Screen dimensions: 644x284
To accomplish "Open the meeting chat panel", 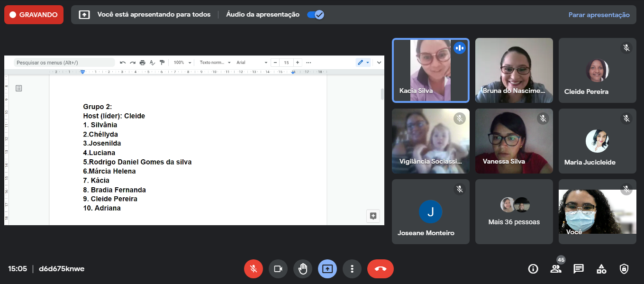I will click(578, 269).
